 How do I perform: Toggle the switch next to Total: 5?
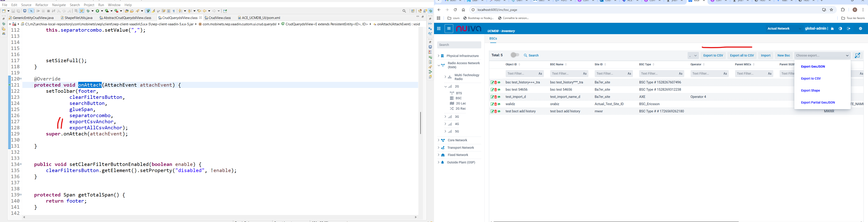pos(514,55)
